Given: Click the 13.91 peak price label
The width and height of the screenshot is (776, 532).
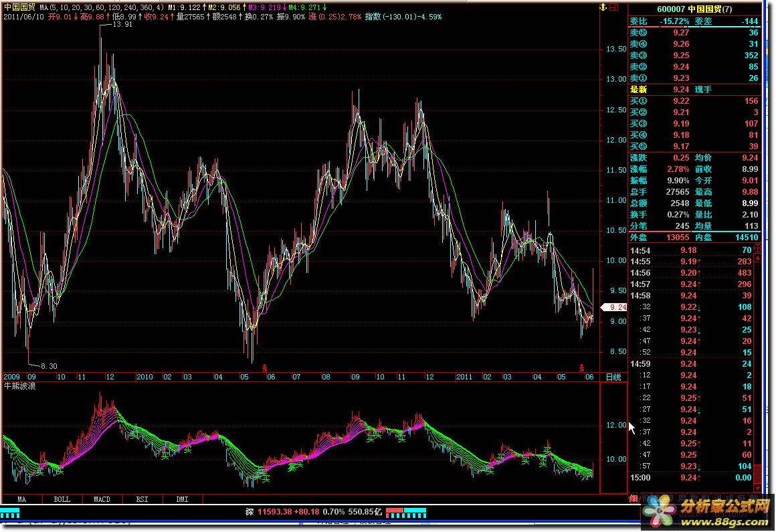Looking at the screenshot, I should click(122, 24).
